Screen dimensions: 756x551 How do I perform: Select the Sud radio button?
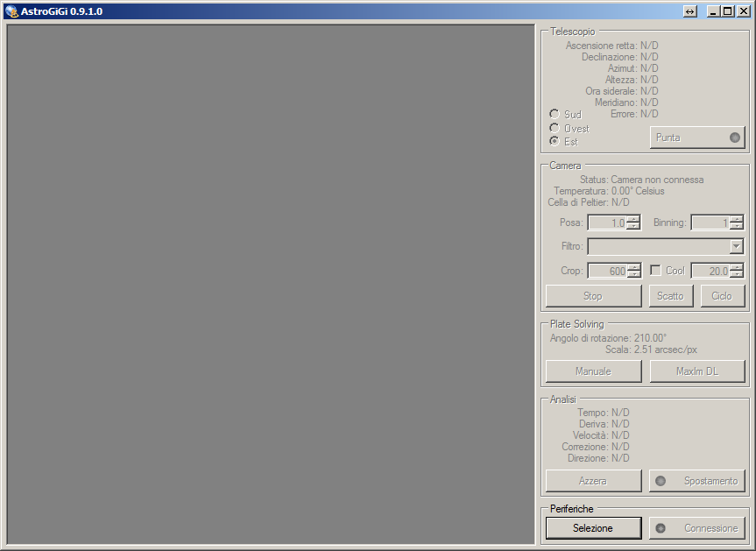tap(555, 114)
